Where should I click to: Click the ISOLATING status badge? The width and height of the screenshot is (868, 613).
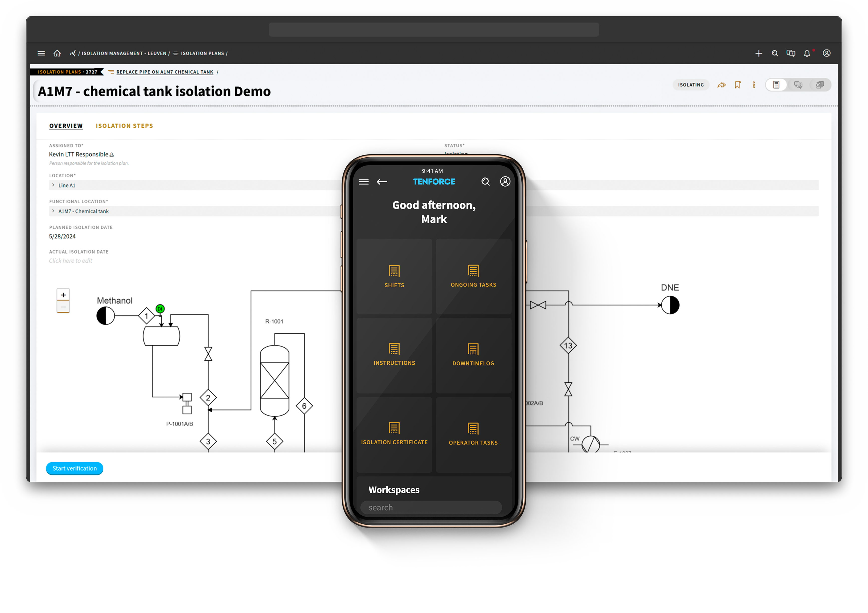[x=691, y=85]
